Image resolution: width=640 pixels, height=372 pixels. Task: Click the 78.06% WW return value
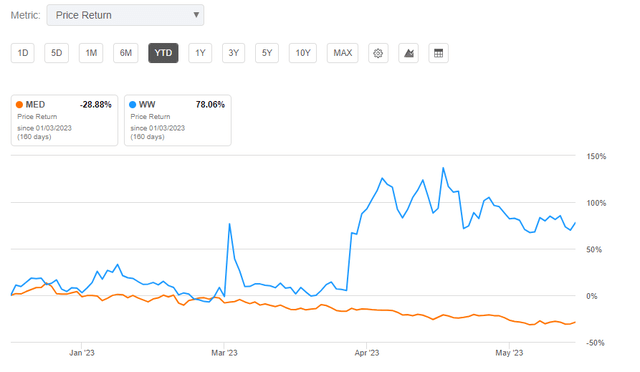[210, 105]
